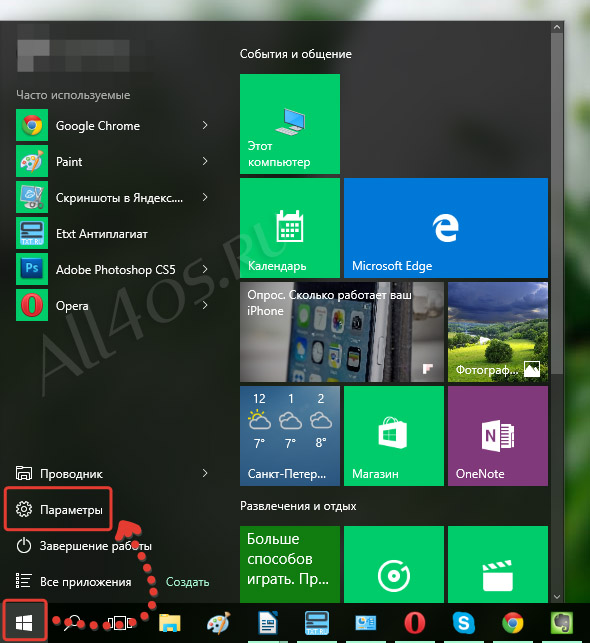Open the iPhone survey news tile
590x643 pixels.
[x=342, y=332]
